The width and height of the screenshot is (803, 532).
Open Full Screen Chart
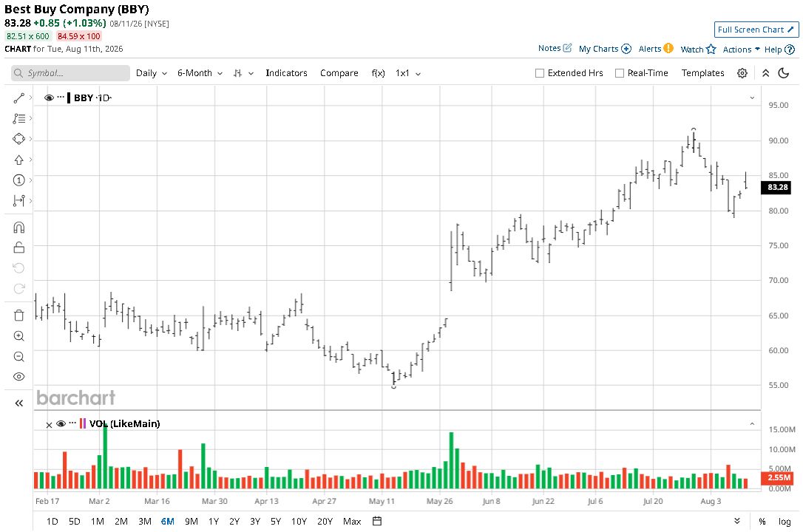click(x=756, y=30)
